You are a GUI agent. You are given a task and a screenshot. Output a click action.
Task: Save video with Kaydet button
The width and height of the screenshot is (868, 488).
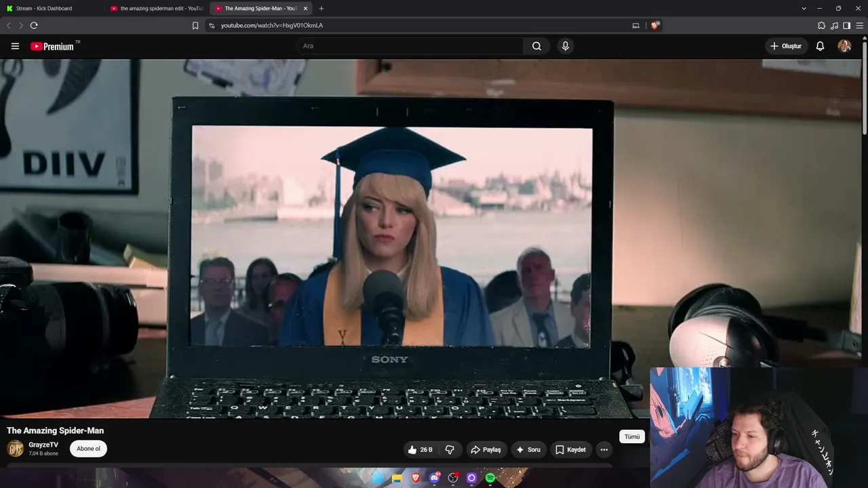pos(570,449)
